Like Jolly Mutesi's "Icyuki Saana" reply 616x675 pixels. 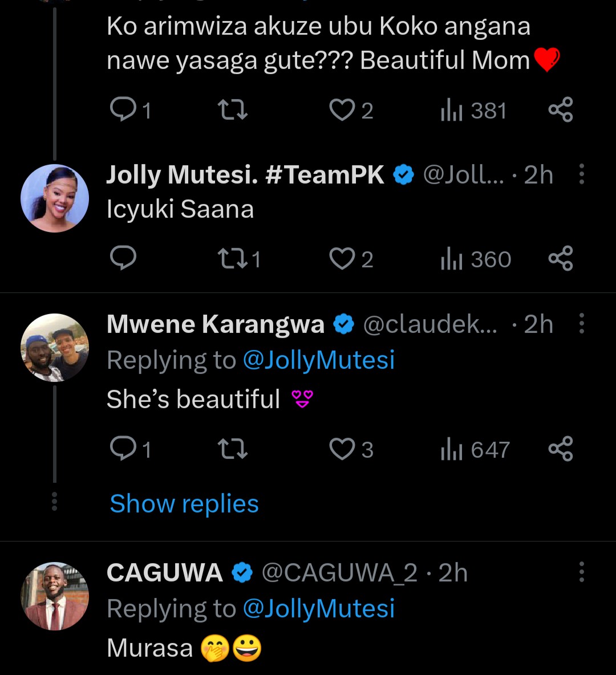click(x=342, y=259)
